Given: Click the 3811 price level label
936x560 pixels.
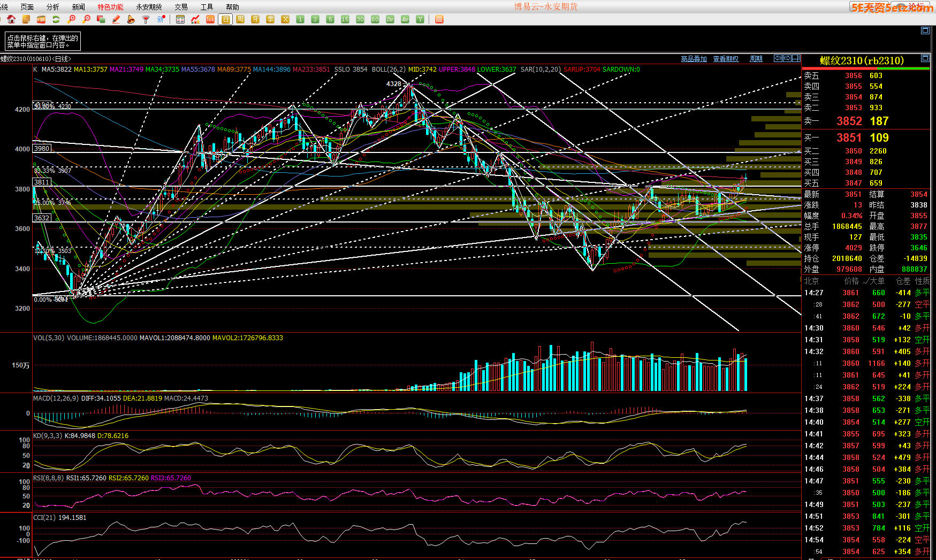Looking at the screenshot, I should click(42, 182).
